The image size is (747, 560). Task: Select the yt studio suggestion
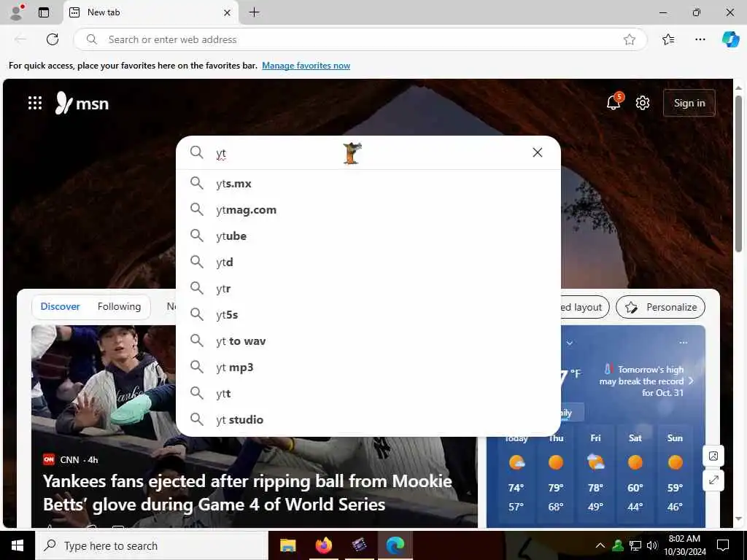368,419
